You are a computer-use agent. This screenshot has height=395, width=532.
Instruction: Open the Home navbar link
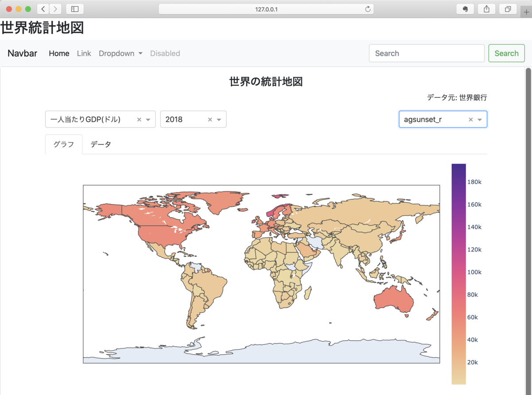[x=59, y=53]
